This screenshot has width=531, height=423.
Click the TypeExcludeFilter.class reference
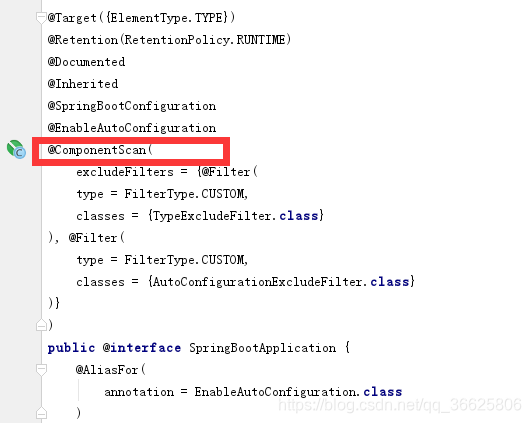tap(235, 216)
